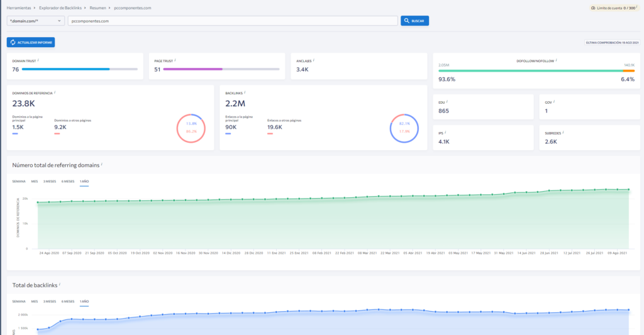This screenshot has height=335, width=644.
Task: Click the 2.6K Subredes value
Action: 551,141
